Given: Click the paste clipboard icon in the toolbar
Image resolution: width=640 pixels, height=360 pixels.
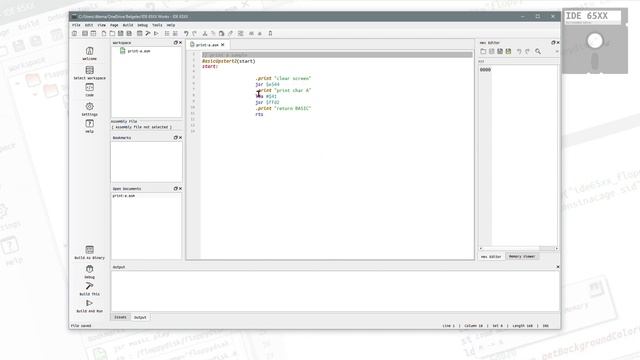Looking at the screenshot, I should (222, 33).
